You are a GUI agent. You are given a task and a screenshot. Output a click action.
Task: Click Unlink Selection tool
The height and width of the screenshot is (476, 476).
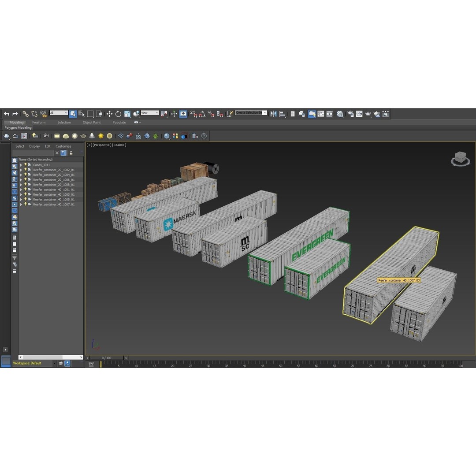point(34,114)
